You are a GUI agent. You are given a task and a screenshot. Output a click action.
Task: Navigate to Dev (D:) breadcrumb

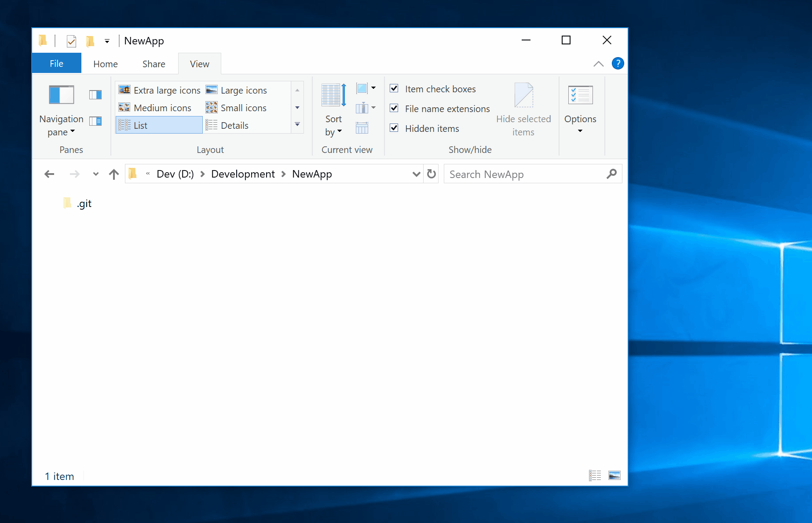(x=175, y=174)
